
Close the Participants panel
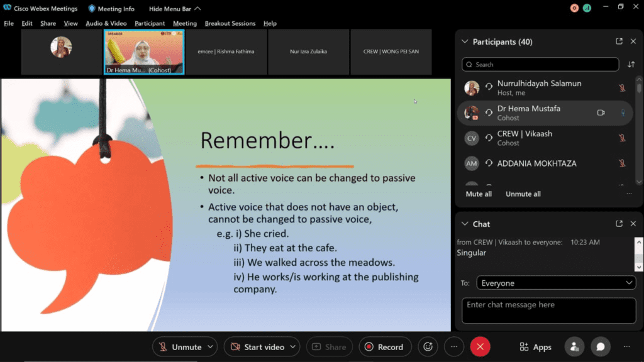(x=633, y=41)
